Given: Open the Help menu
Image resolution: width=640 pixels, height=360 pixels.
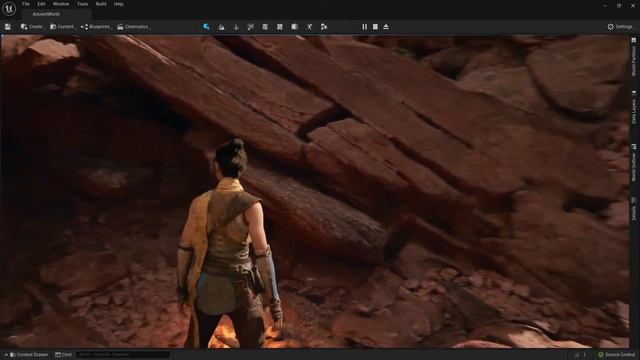Looking at the screenshot, I should tap(118, 4).
